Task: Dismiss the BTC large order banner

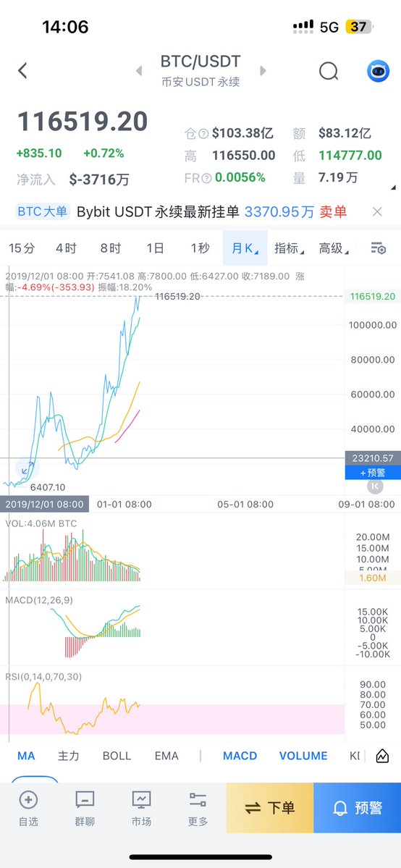Action: pos(377,211)
